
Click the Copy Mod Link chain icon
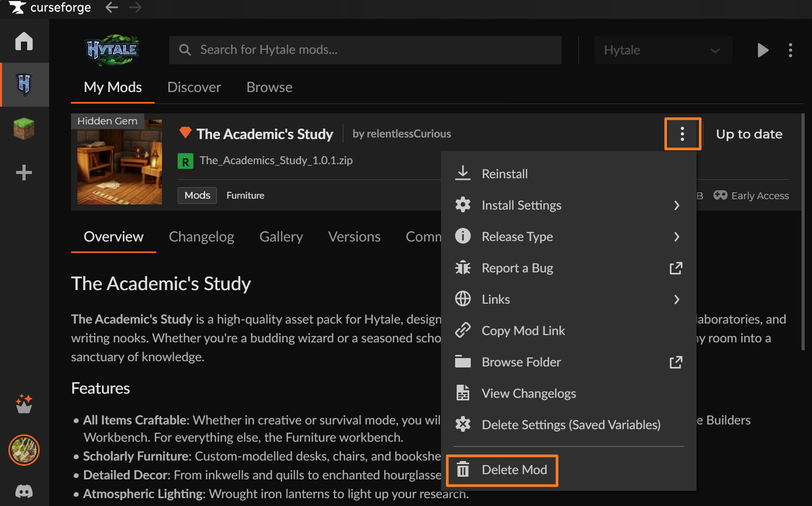(x=463, y=330)
